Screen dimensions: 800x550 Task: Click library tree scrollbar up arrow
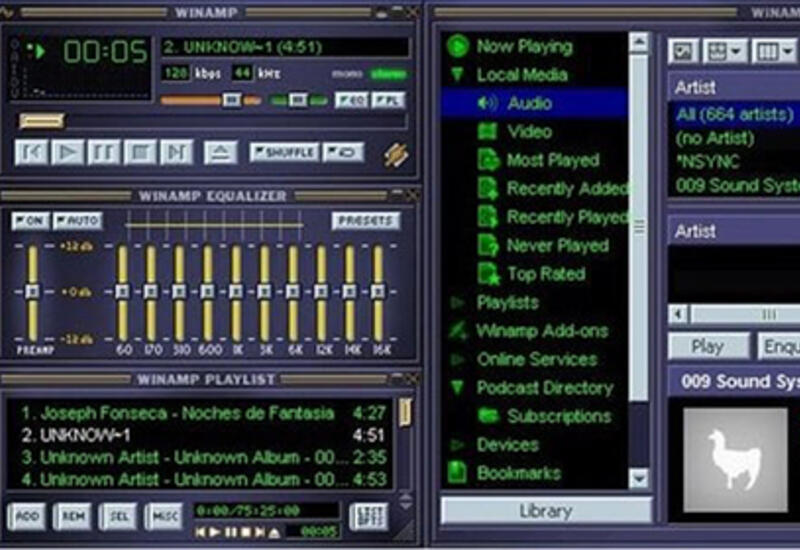click(x=639, y=43)
